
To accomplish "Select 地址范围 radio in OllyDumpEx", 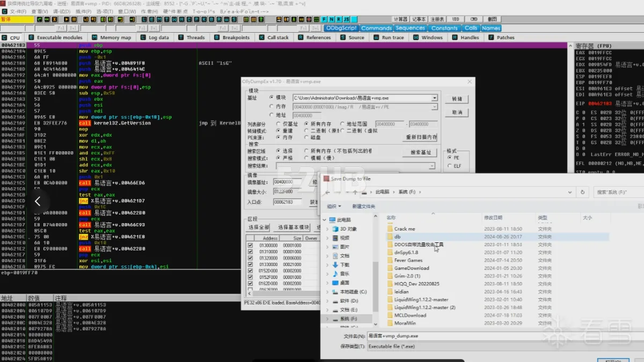I will [342, 124].
